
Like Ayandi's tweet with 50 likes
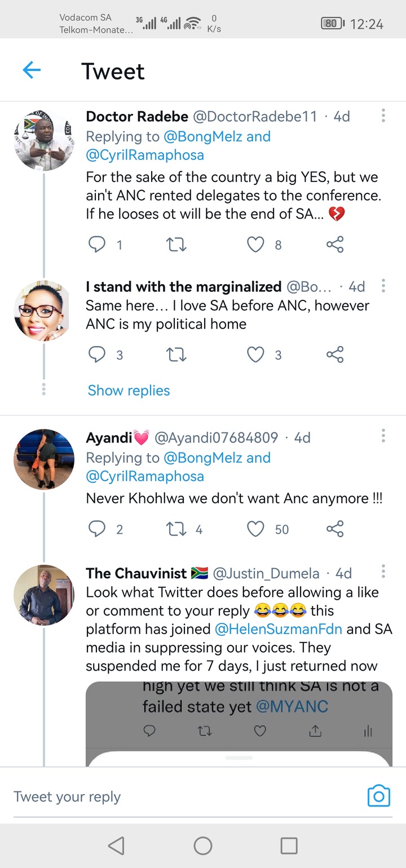[256, 529]
